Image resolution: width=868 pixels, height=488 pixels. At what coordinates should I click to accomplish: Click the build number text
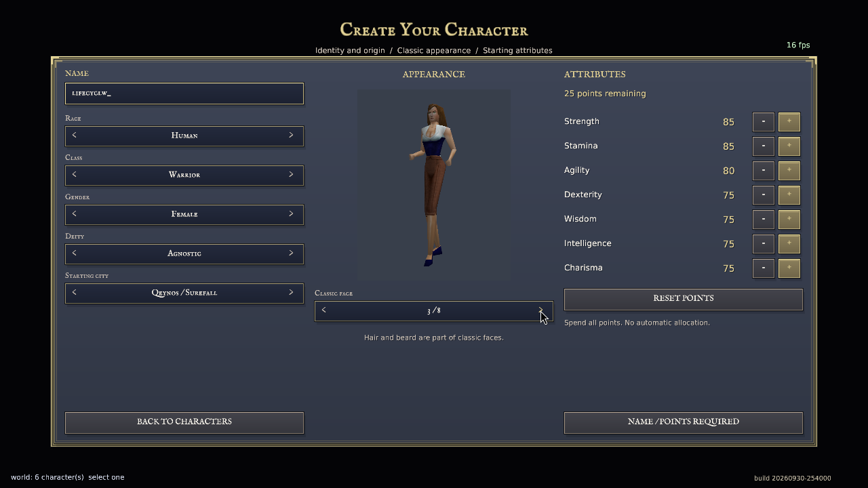click(792, 478)
